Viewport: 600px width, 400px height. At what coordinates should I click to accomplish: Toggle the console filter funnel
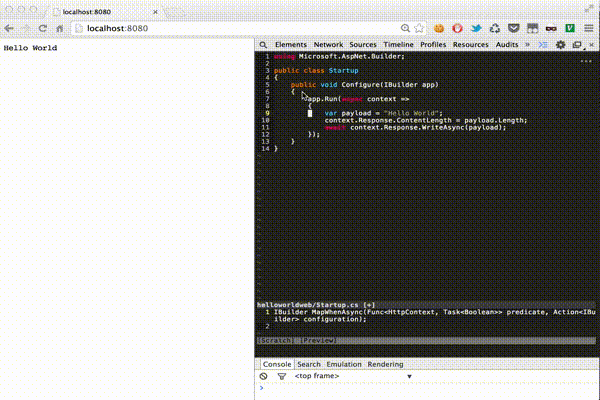coord(282,376)
